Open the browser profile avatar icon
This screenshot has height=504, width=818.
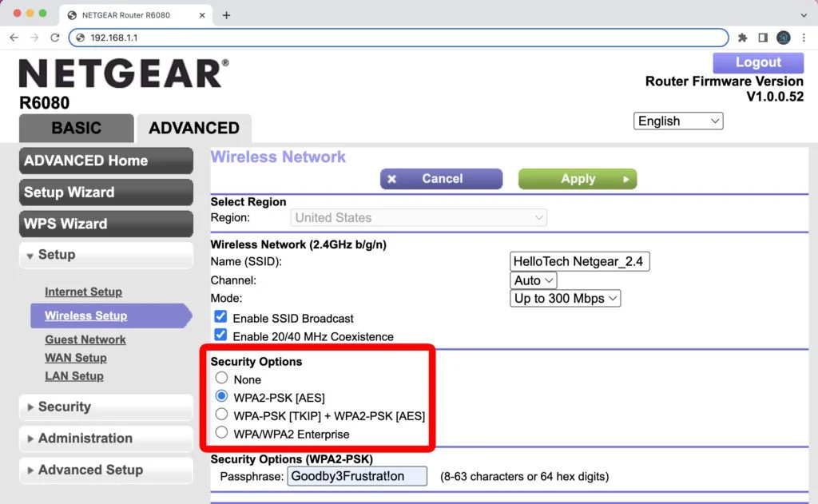(783, 37)
